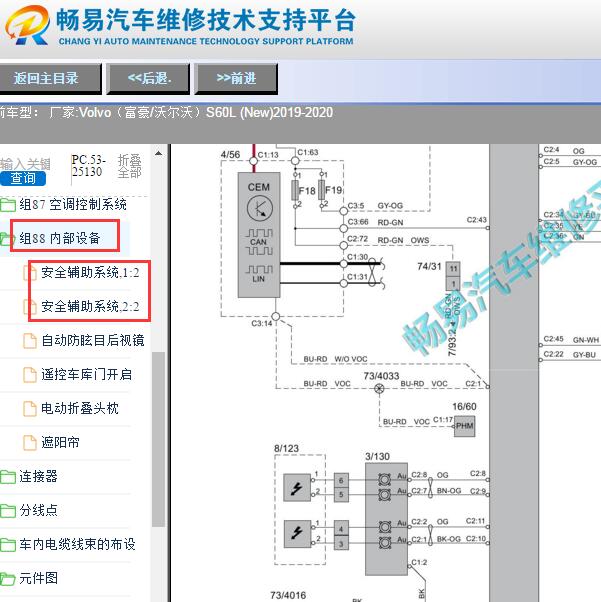This screenshot has width=601, height=602.
Task: Open document 遥控车库门开启
Action: tap(86, 374)
